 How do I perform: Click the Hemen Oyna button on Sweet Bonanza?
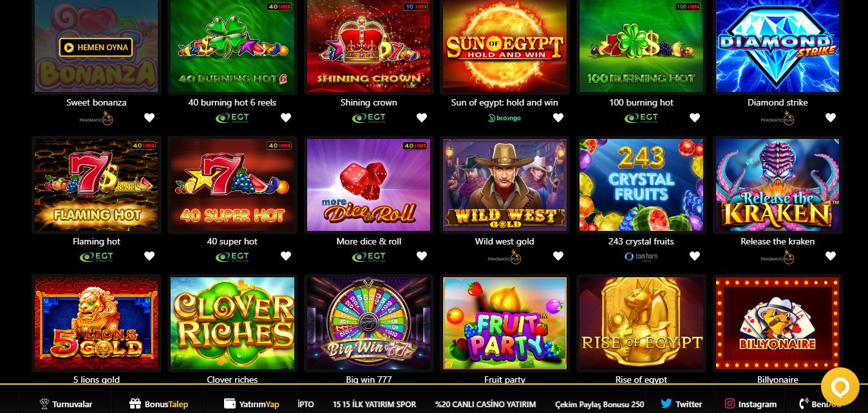96,47
